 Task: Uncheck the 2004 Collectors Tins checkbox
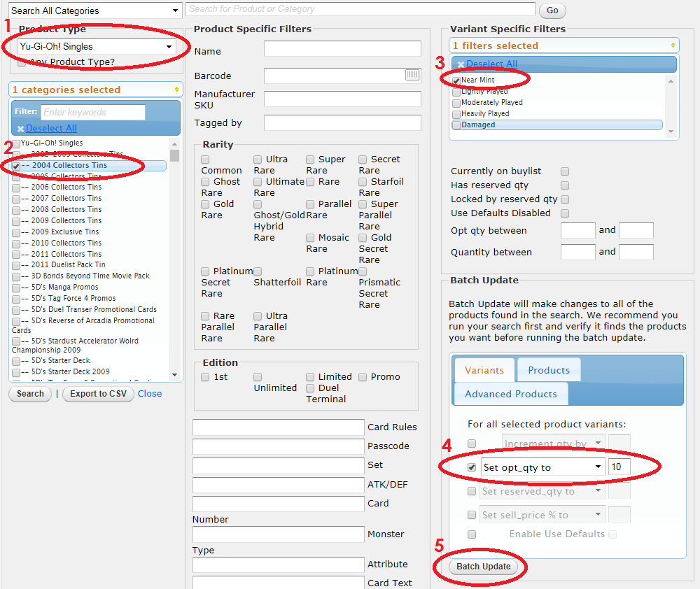click(x=16, y=166)
